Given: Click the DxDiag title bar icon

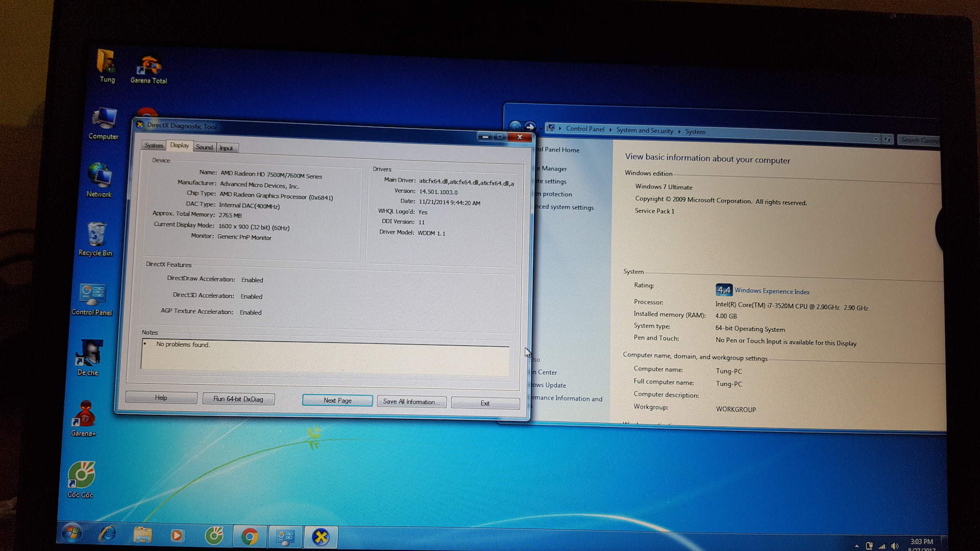Looking at the screenshot, I should tap(140, 124).
